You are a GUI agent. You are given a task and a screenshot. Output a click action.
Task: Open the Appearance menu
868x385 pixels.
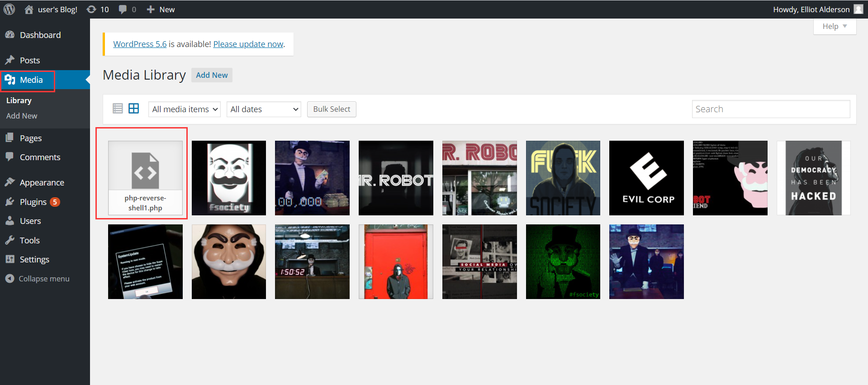click(x=42, y=182)
